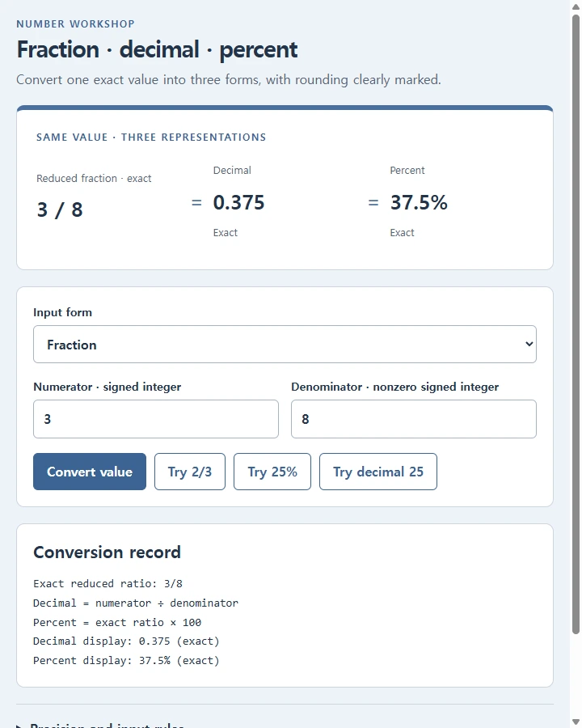Click the 'Denominator · nonzero signed integer' label
This screenshot has height=728, width=582.
pos(395,387)
